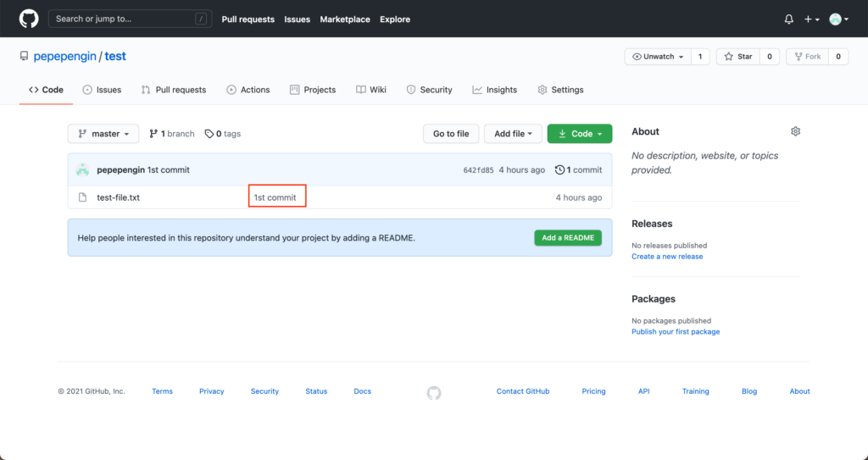Click Publish your first package

pos(676,331)
